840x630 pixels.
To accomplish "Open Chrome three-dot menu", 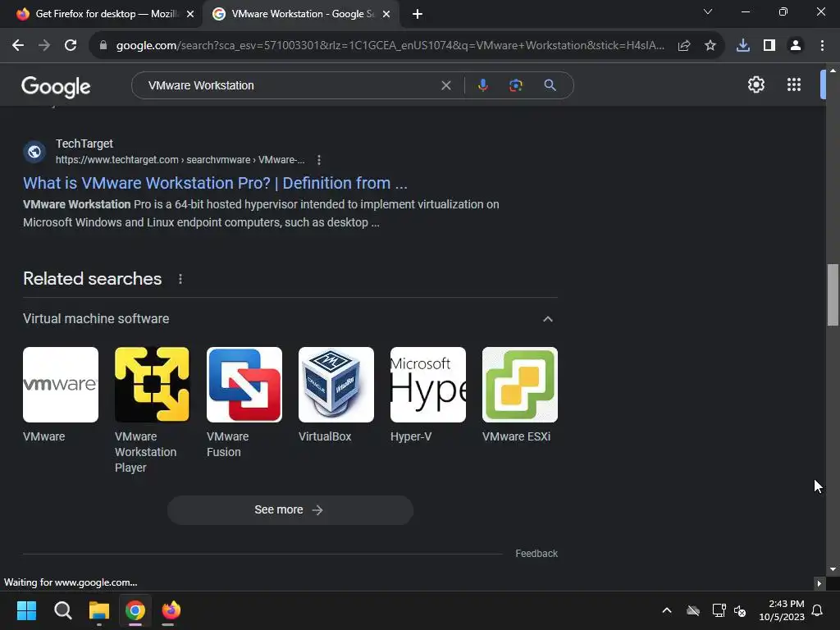I will [x=822, y=46].
